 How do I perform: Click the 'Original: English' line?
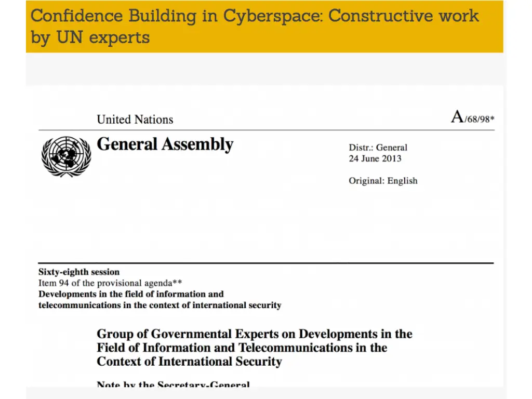coord(383,180)
